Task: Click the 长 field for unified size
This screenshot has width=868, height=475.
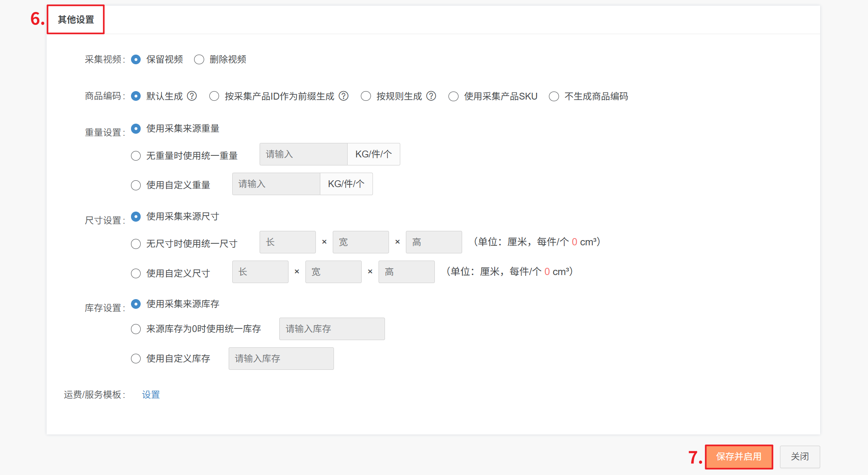Action: click(x=287, y=242)
